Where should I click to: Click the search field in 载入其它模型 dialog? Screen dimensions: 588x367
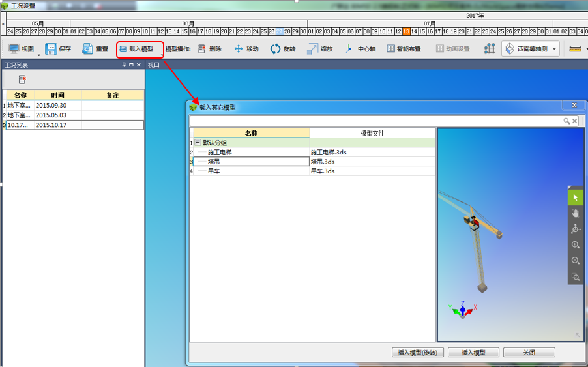pos(375,121)
